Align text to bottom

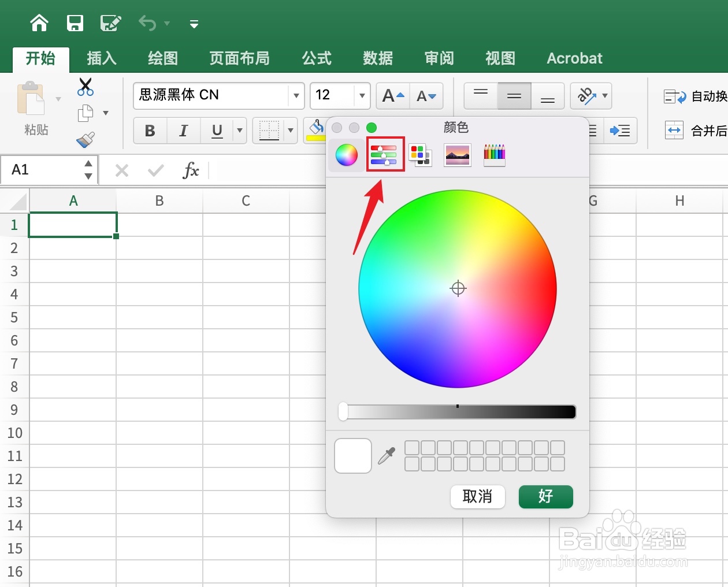click(x=548, y=96)
